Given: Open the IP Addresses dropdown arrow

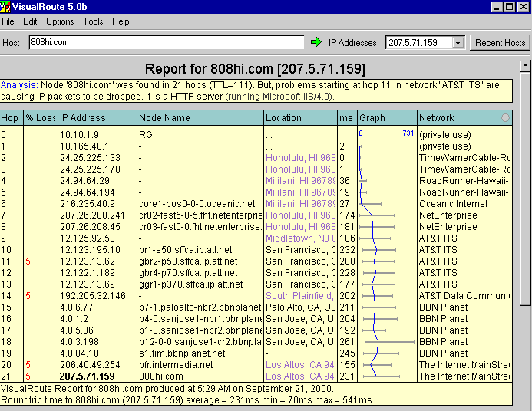Looking at the screenshot, I should click(x=458, y=43).
